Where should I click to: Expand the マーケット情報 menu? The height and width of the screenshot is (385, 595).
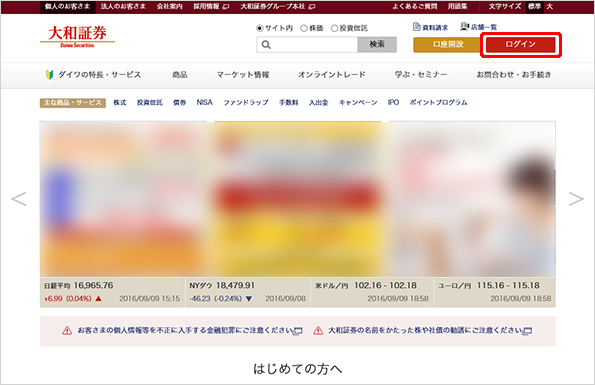click(x=243, y=75)
